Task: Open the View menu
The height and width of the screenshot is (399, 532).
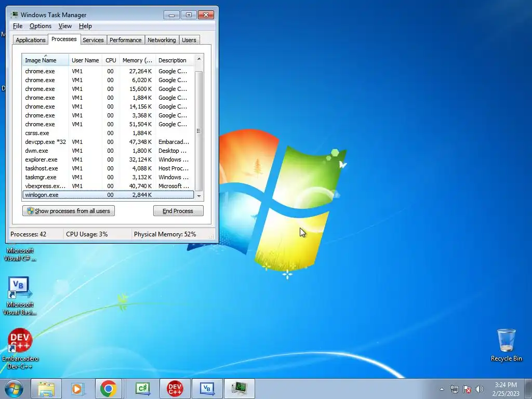Action: (x=65, y=26)
